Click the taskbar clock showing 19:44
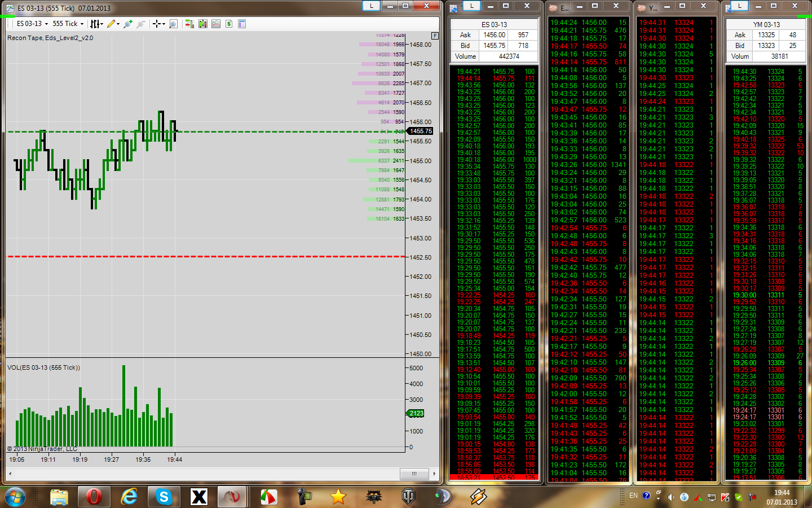Viewport: 812px width, 508px height. [782, 497]
